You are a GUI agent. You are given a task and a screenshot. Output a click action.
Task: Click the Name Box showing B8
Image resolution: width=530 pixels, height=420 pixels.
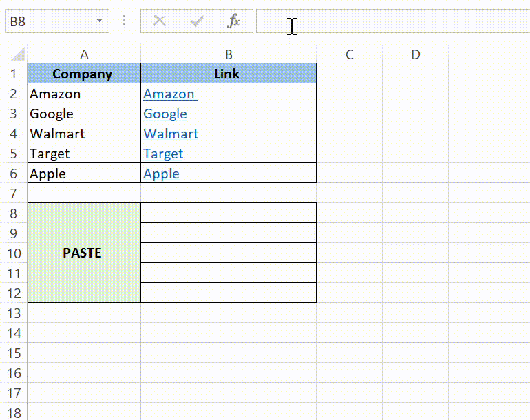[x=48, y=21]
